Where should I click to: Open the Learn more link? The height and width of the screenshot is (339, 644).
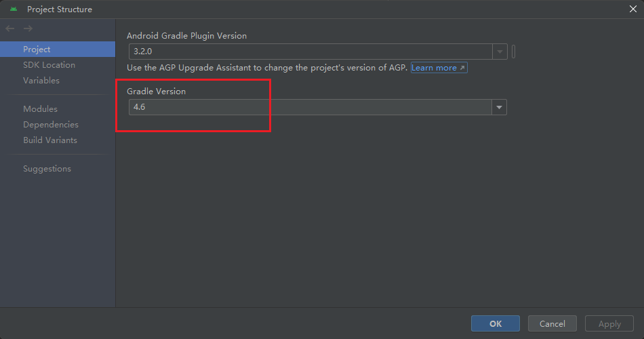(439, 68)
